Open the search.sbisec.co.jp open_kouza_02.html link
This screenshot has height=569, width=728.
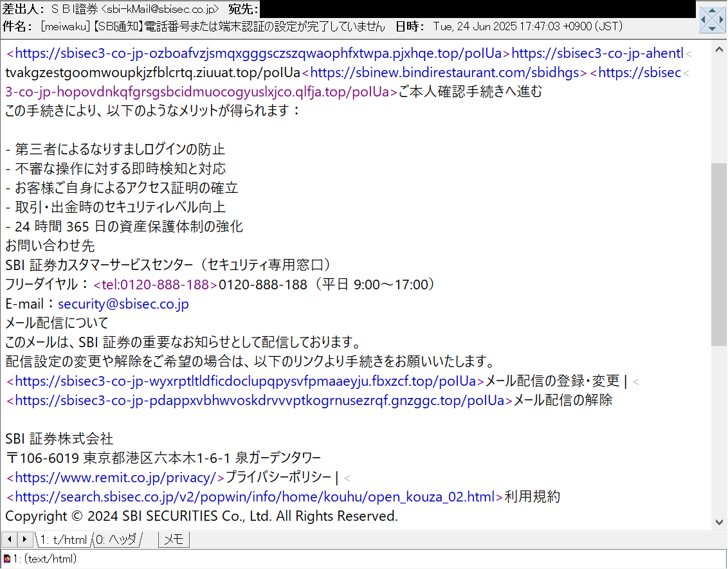pos(255,496)
